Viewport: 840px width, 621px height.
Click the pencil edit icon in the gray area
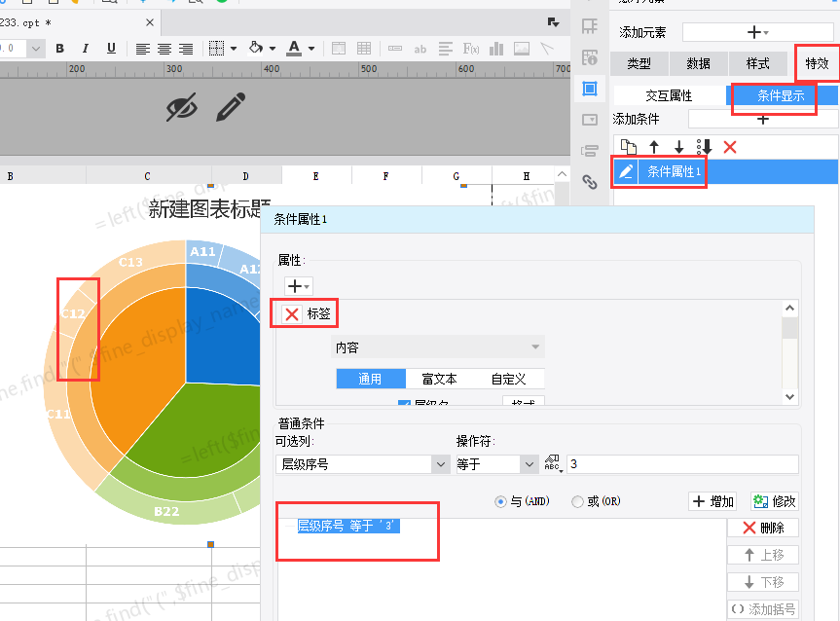click(231, 106)
